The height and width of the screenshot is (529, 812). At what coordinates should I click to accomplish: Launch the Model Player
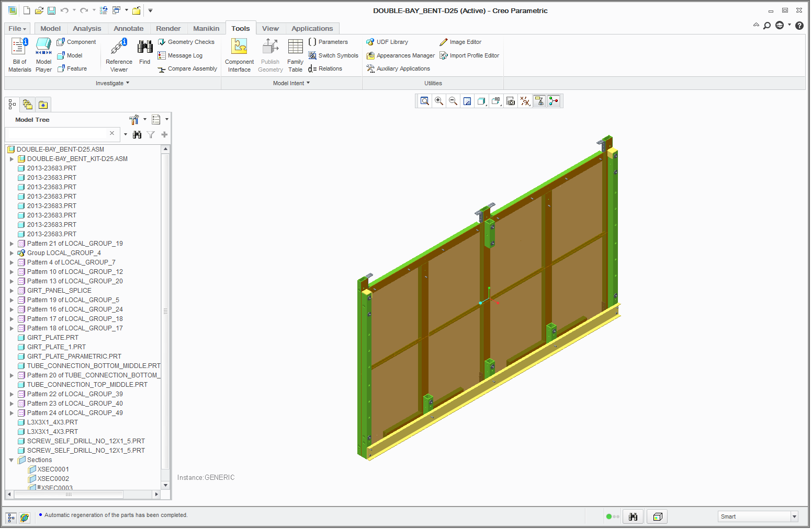43,55
